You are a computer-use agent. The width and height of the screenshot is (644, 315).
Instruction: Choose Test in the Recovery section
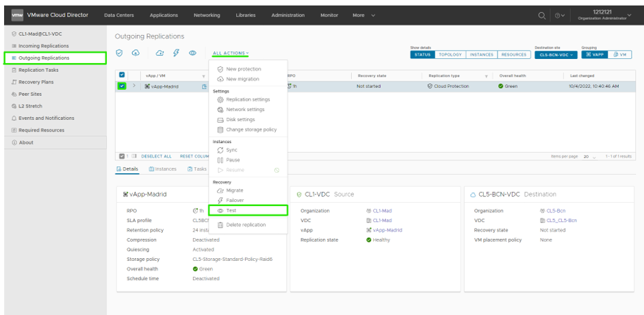pyautogui.click(x=248, y=210)
